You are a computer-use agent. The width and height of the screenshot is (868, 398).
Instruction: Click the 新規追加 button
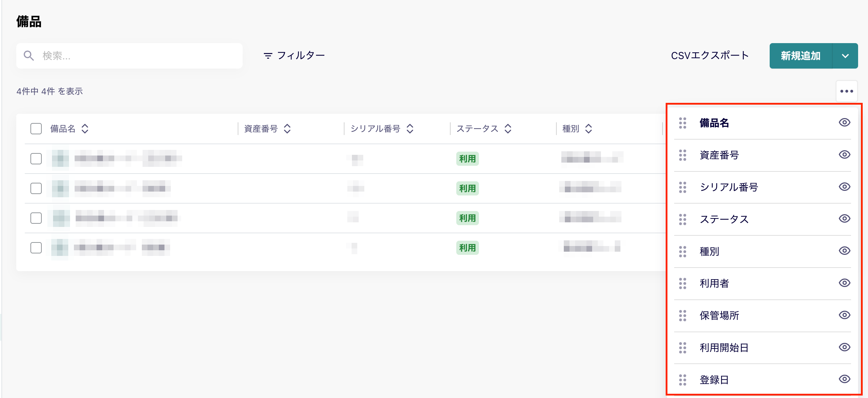click(801, 56)
